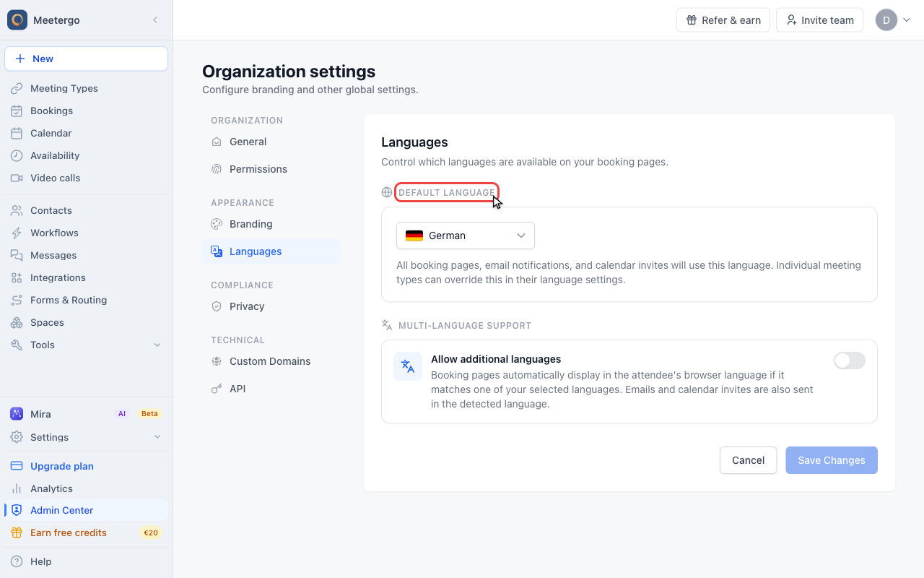Click the Cancel button
Viewport: 924px width, 578px height.
coord(748,460)
